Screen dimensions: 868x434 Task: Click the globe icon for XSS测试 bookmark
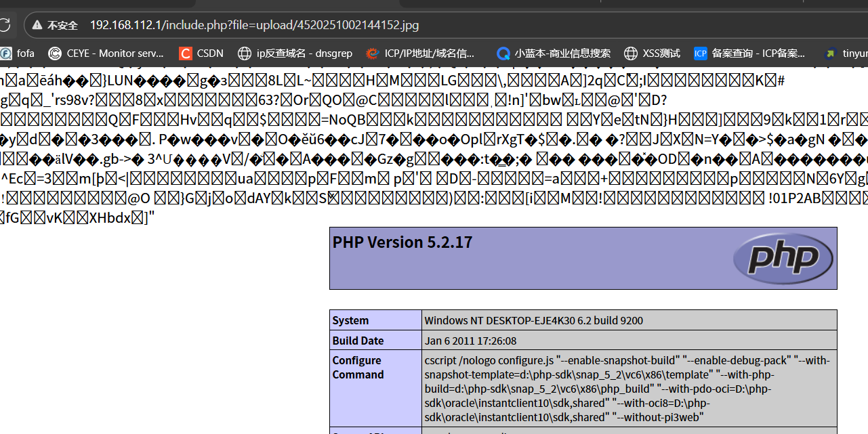[631, 53]
